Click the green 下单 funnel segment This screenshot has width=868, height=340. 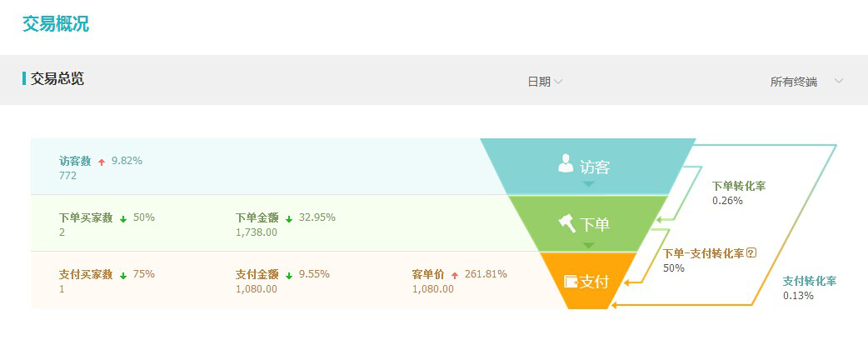pyautogui.click(x=588, y=223)
